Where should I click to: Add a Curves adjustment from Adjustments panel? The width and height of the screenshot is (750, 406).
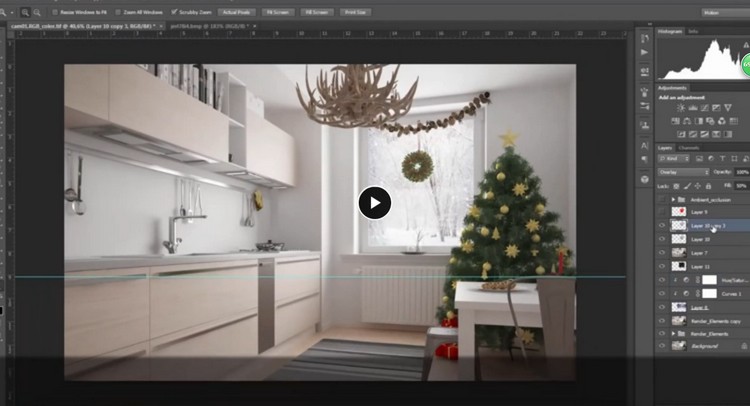[x=704, y=108]
